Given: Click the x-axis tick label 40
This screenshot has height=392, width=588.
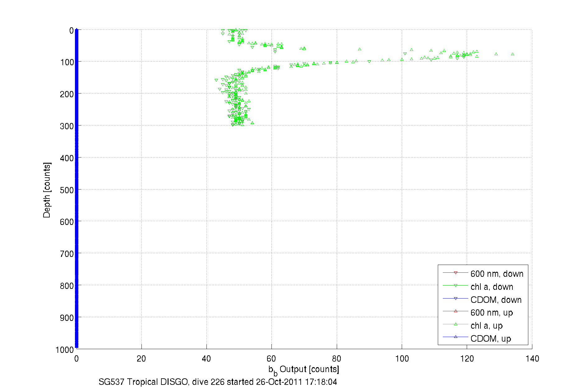Looking at the screenshot, I should (x=206, y=359).
